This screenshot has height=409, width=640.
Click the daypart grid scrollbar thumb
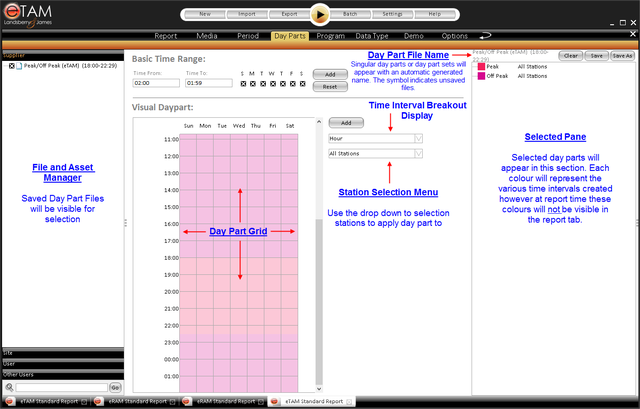(319, 302)
